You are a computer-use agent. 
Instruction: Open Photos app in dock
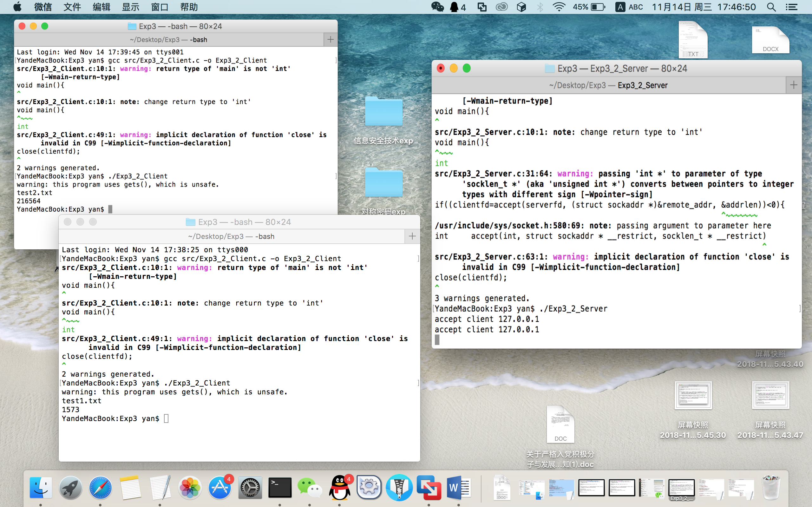(x=190, y=487)
